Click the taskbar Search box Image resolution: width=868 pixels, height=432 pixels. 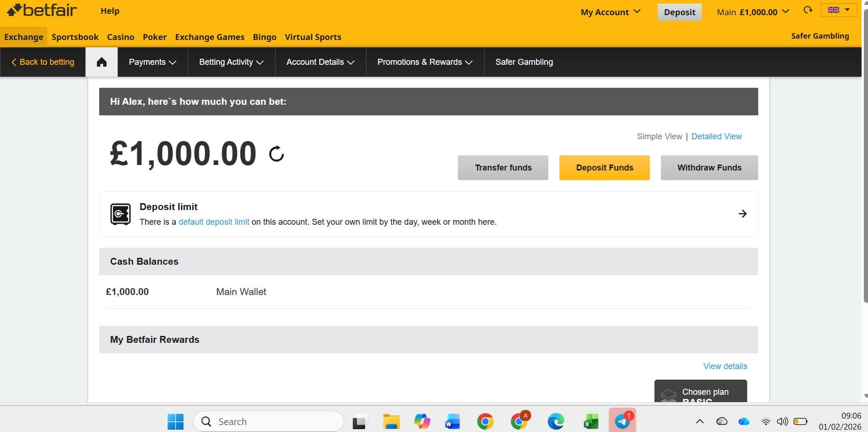pyautogui.click(x=269, y=421)
